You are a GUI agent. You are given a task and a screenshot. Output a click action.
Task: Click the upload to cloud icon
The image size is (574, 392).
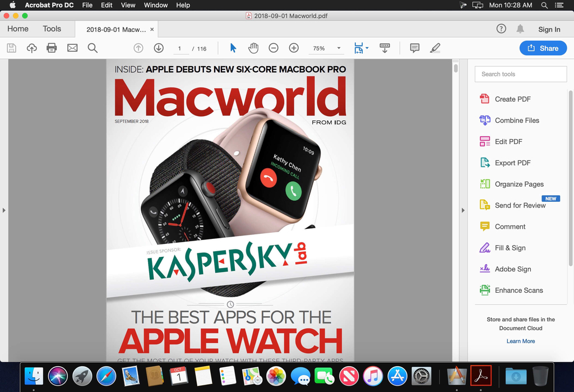[x=32, y=48]
